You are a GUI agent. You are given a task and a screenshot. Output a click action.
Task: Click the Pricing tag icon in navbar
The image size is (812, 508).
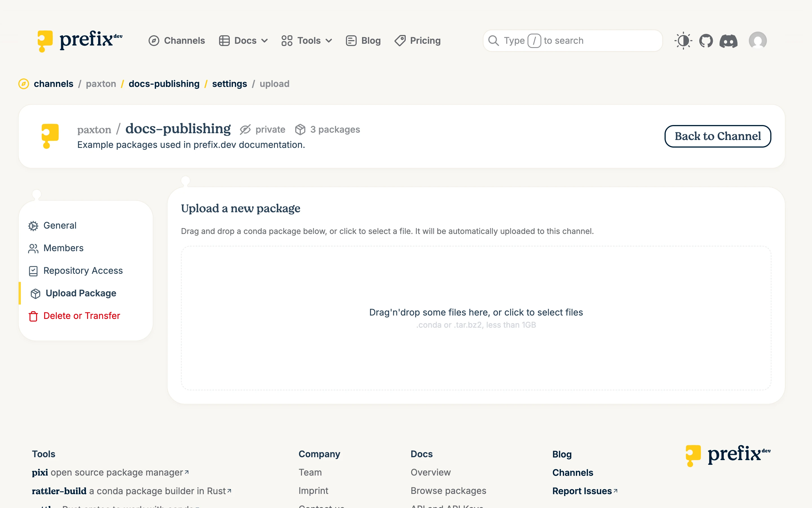(400, 41)
